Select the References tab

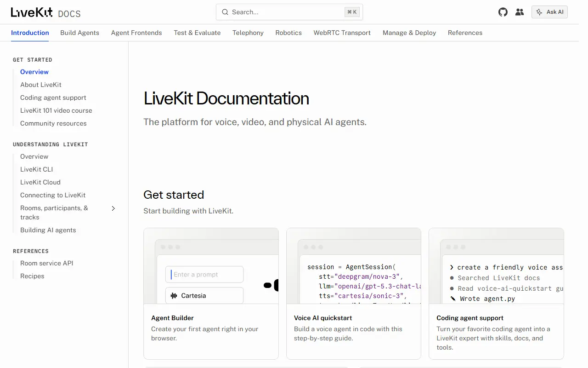[465, 33]
